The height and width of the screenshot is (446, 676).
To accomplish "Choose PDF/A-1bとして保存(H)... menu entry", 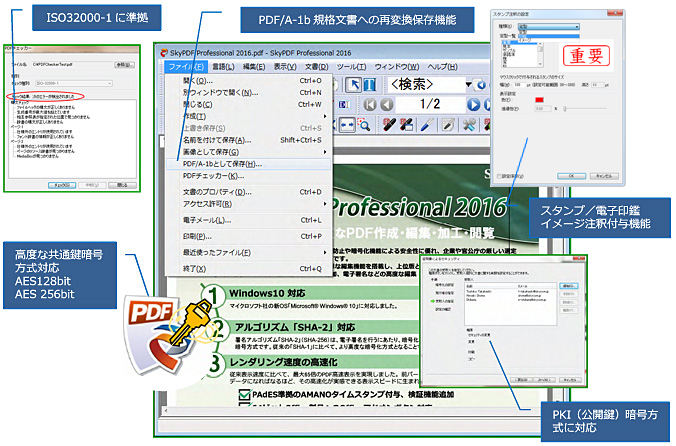I will coord(249,164).
